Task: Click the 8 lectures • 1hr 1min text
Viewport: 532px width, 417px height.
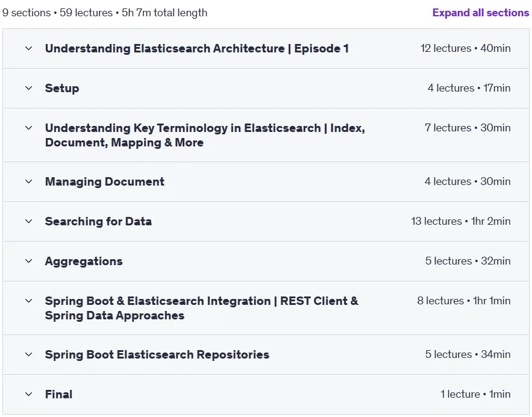Action: (464, 301)
